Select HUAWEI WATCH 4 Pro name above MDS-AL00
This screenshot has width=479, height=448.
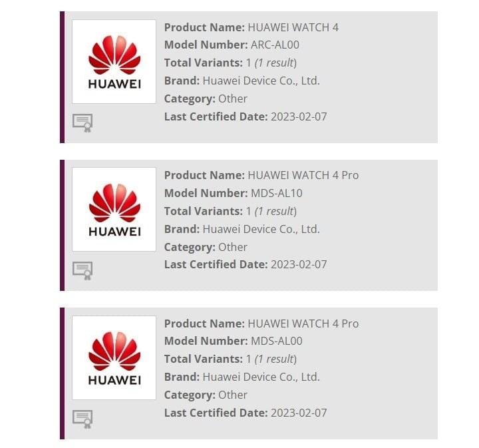pyautogui.click(x=303, y=324)
